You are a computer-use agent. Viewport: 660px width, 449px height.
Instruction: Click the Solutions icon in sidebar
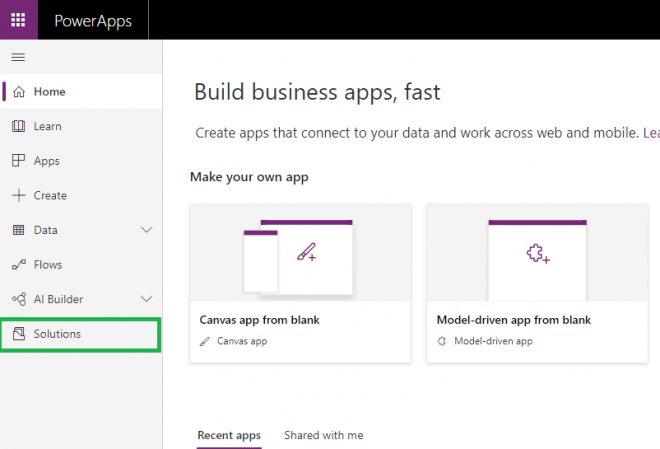point(18,334)
